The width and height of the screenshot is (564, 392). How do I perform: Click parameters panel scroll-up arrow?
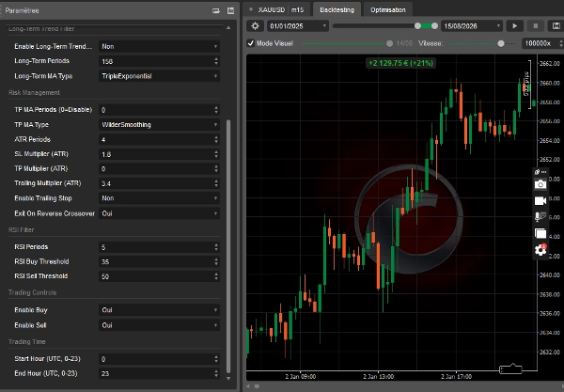coord(228,27)
